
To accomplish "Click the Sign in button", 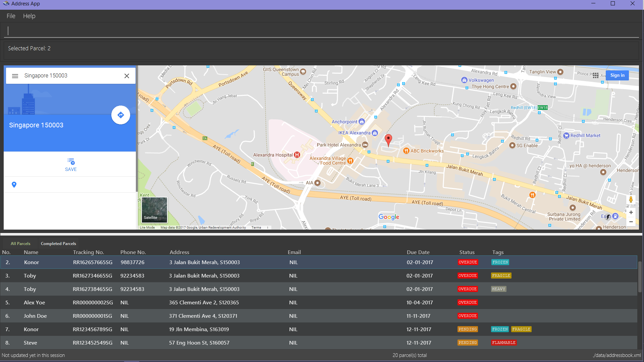I will click(617, 75).
